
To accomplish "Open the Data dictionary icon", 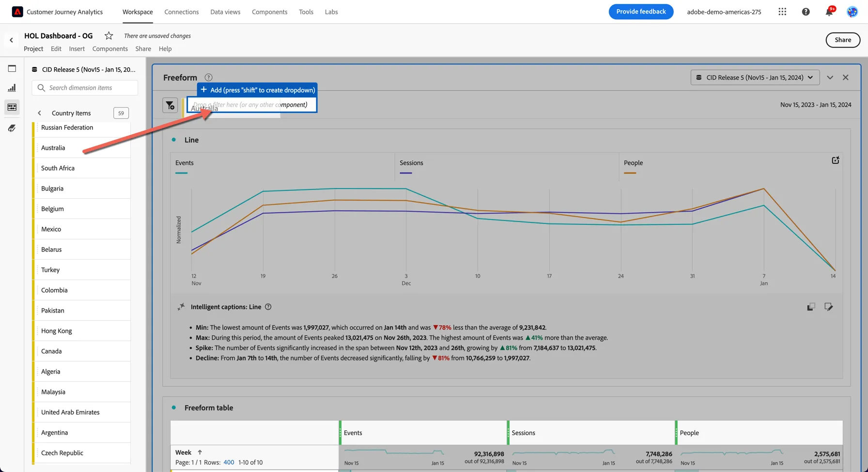I will point(12,128).
